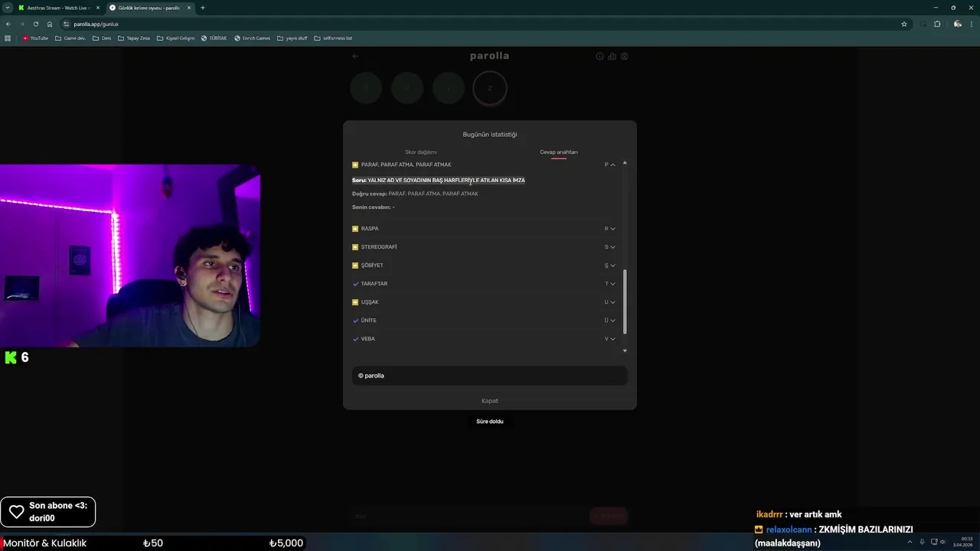Open the Ders bookmark folder
Image resolution: width=980 pixels, height=551 pixels.
pyautogui.click(x=102, y=38)
